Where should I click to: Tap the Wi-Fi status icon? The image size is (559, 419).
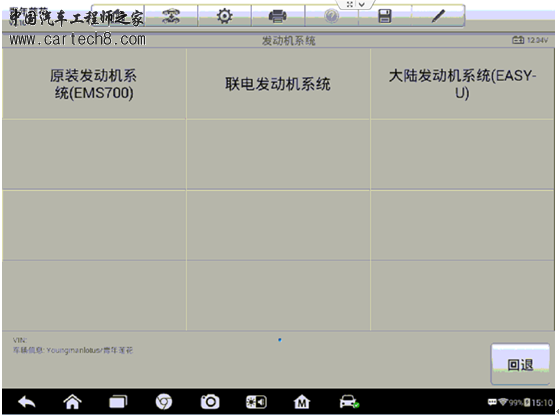(503, 402)
